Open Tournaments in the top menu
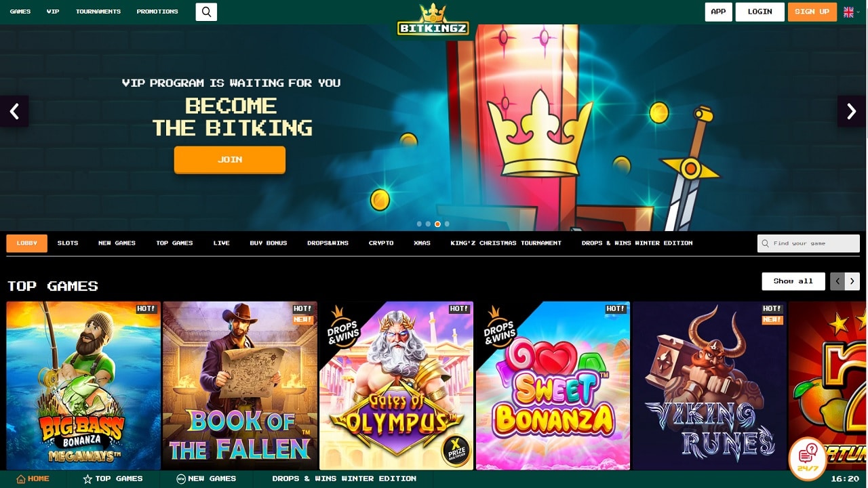 pos(98,12)
